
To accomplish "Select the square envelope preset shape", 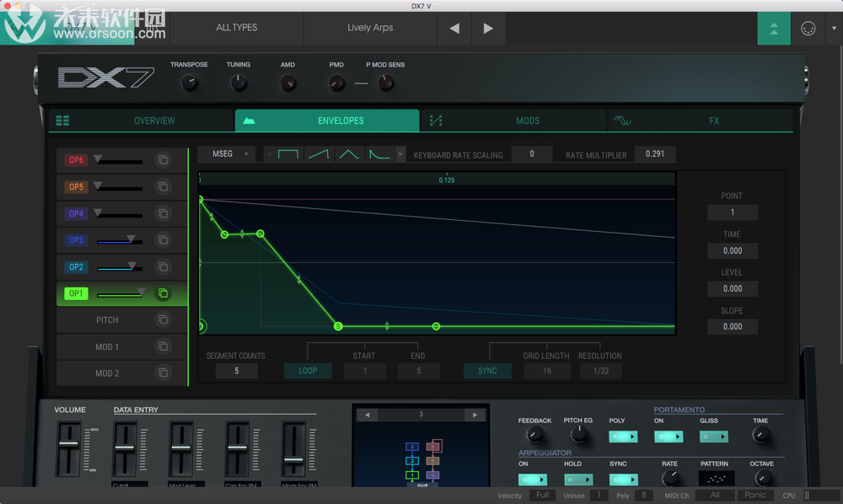I will click(288, 154).
